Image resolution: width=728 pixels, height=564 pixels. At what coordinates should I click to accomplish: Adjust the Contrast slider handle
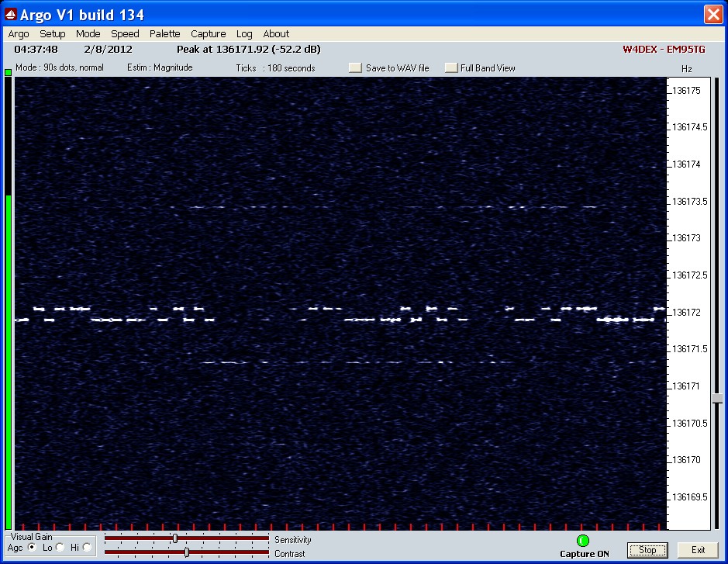point(187,552)
